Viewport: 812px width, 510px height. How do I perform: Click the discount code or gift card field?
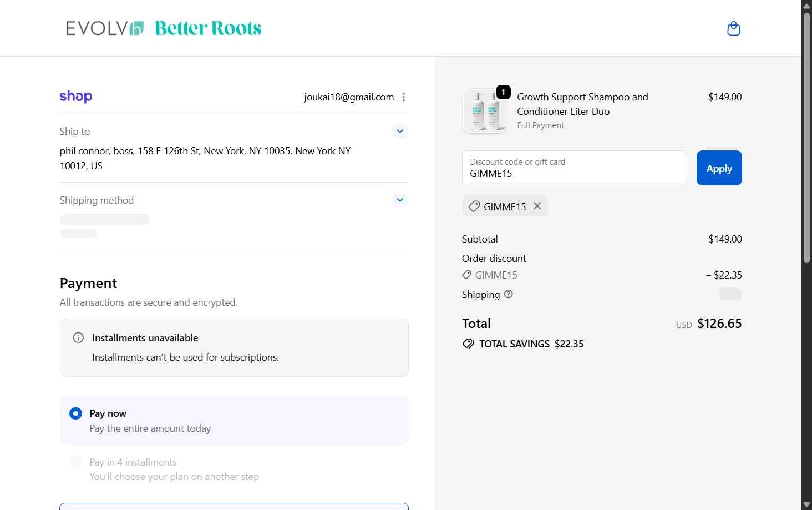574,168
